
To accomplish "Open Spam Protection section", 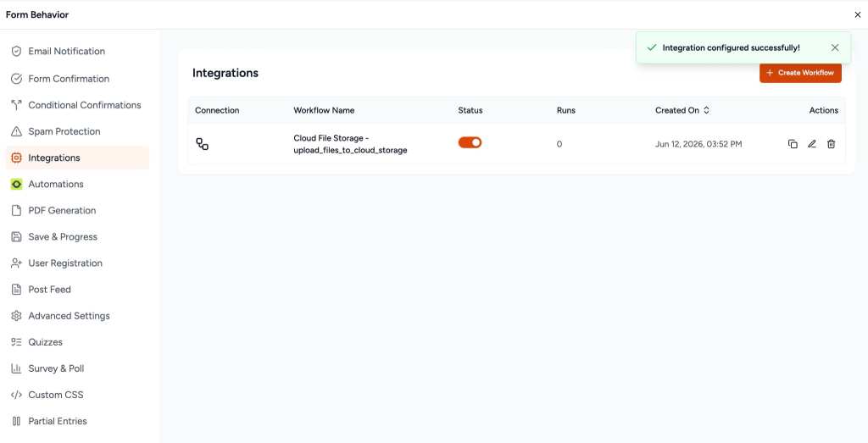I will [x=77, y=131].
